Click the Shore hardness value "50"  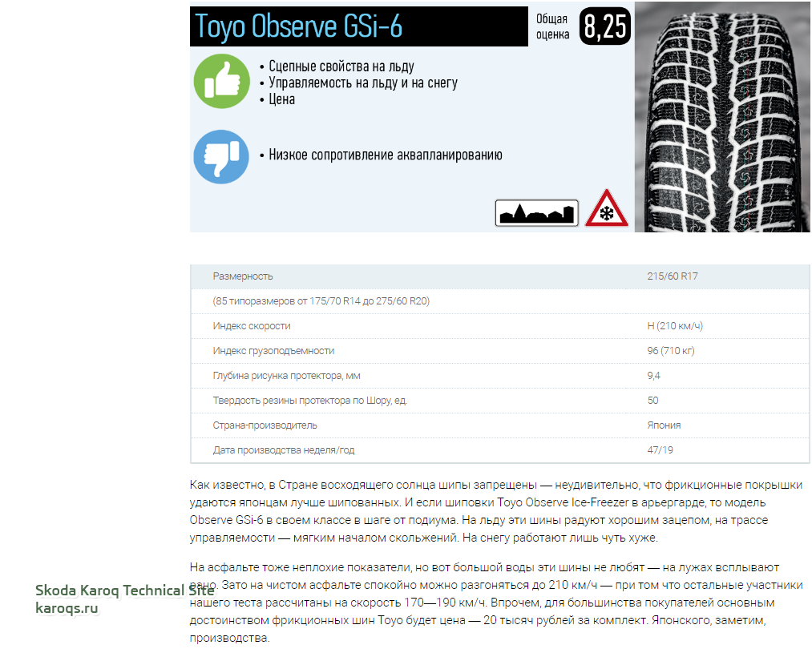tap(652, 401)
